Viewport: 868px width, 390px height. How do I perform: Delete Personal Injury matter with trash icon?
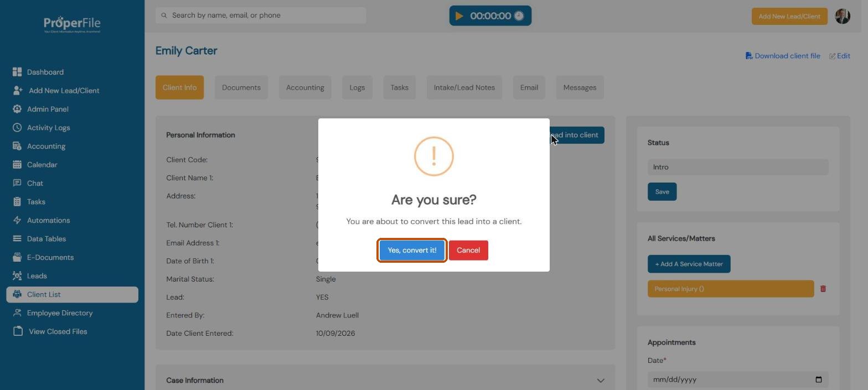tap(823, 289)
